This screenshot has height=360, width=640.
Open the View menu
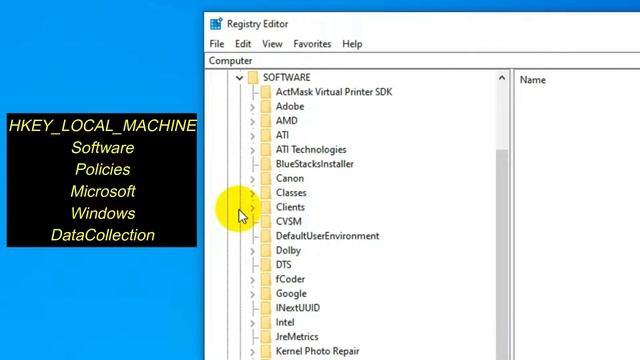[x=272, y=44]
